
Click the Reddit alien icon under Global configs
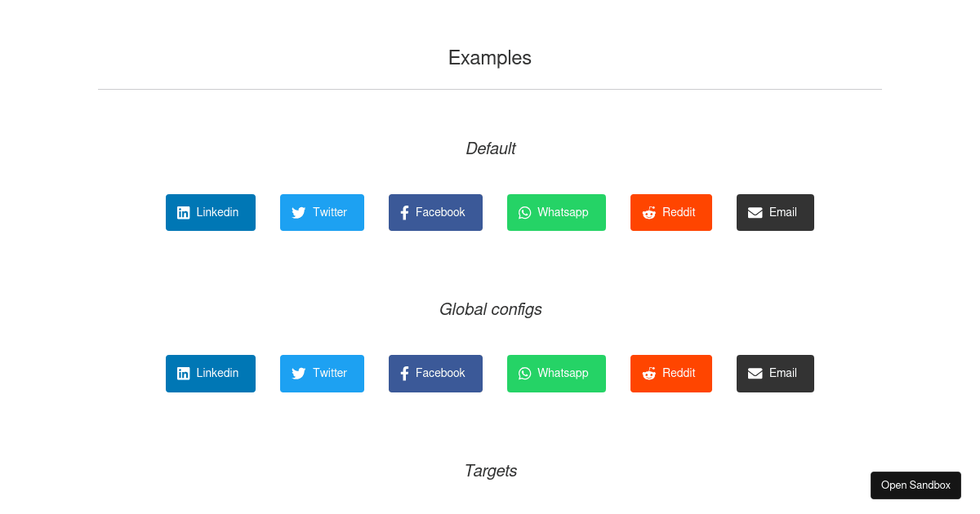648,373
